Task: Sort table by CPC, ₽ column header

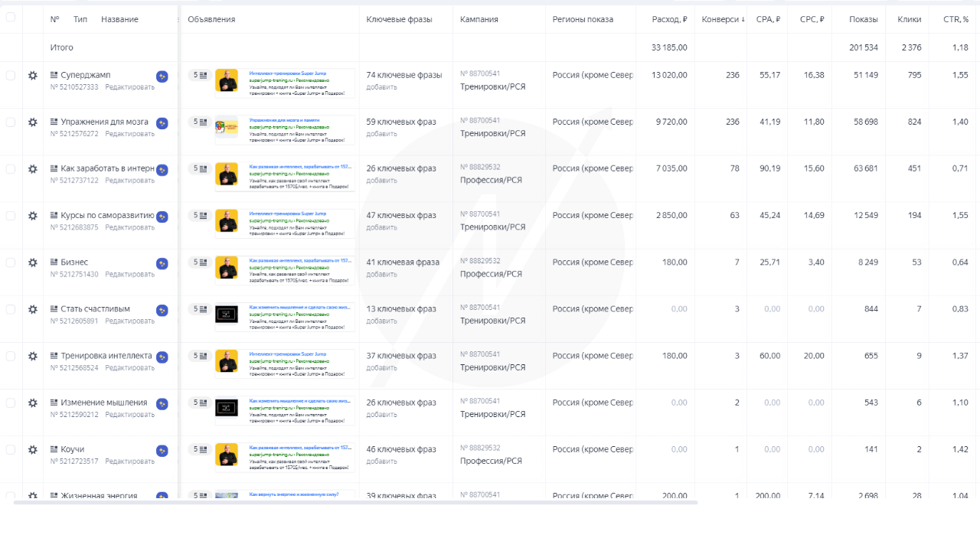Action: tap(812, 19)
